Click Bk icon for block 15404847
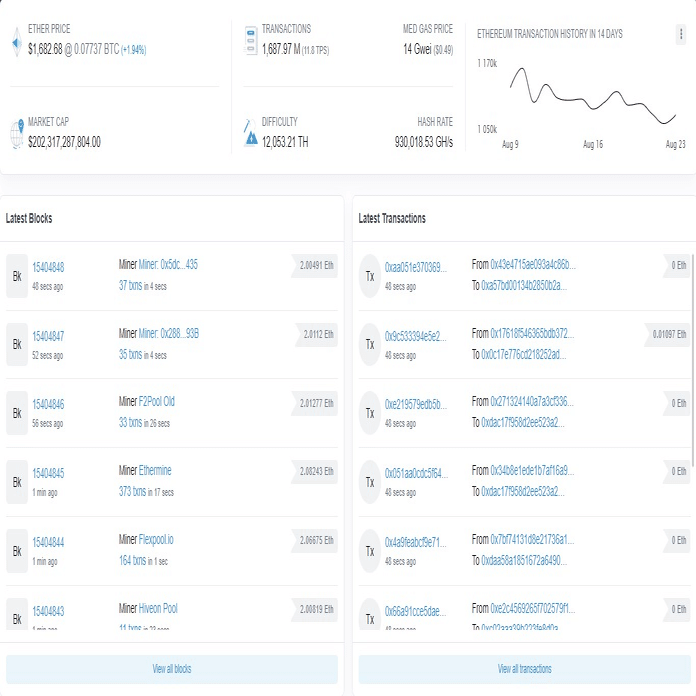The image size is (696, 696). click(x=17, y=344)
